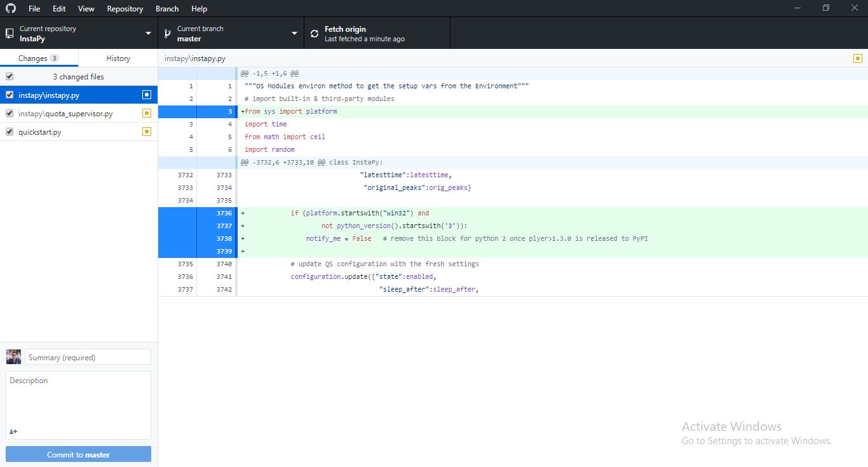Viewport: 868px width, 467px height.
Task: Uncheck instapy\quota_supervisor.py from the commit
Action: (9, 113)
